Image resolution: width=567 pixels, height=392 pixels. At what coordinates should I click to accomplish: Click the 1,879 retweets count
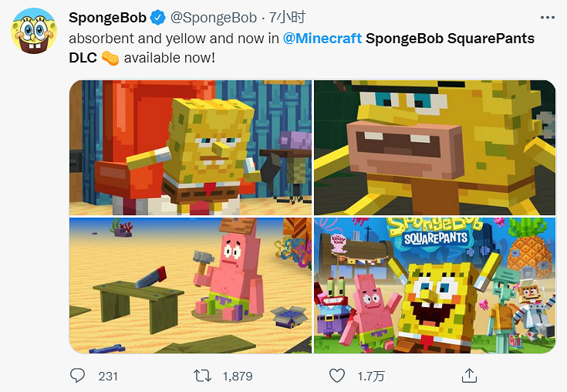[238, 376]
